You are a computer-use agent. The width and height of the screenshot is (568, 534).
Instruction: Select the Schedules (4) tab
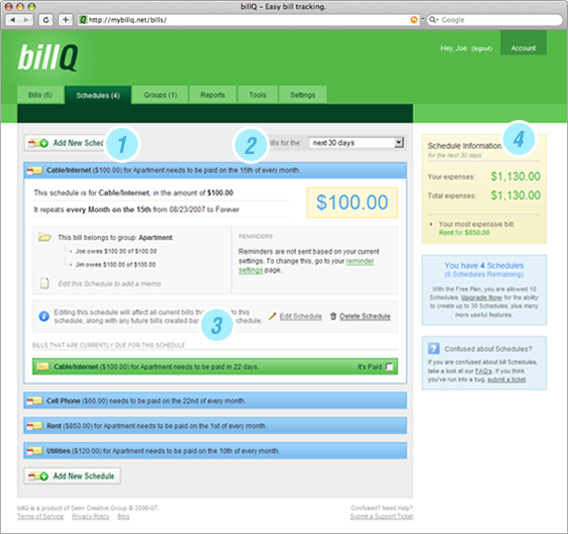pyautogui.click(x=98, y=95)
